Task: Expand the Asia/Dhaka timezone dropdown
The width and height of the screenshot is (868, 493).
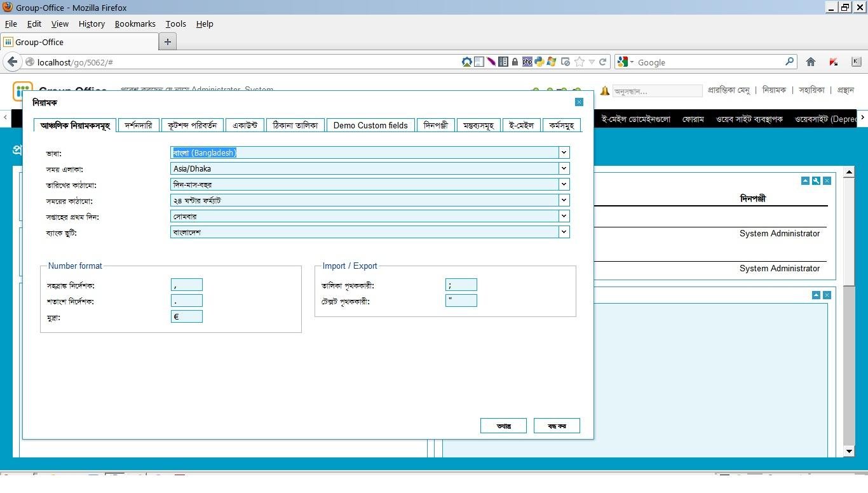Action: [563, 168]
